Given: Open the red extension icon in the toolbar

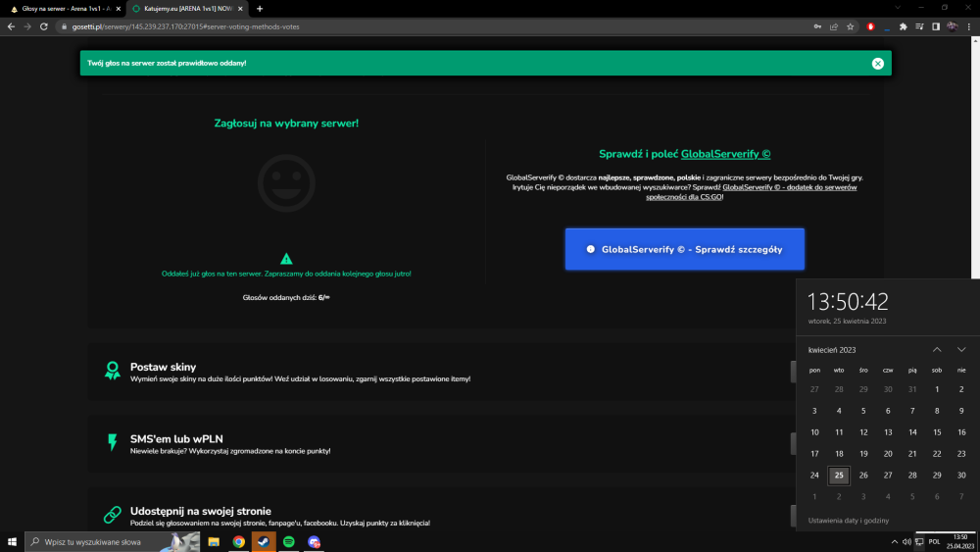Looking at the screenshot, I should [870, 26].
